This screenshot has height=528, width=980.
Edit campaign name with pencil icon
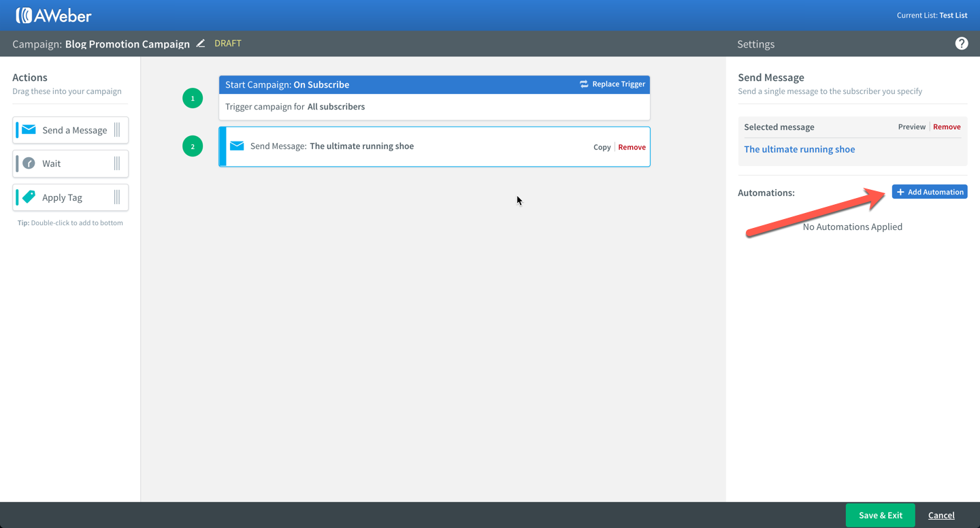coord(201,44)
